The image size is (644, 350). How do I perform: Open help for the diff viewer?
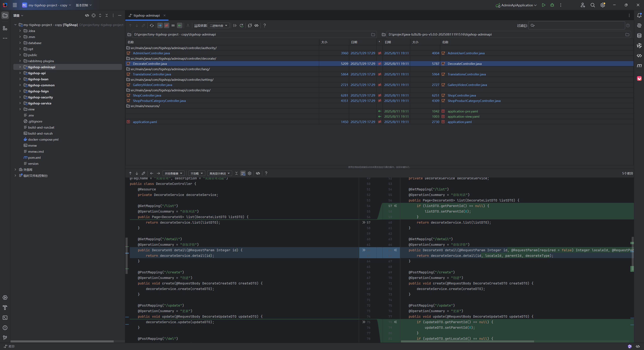pos(266,173)
